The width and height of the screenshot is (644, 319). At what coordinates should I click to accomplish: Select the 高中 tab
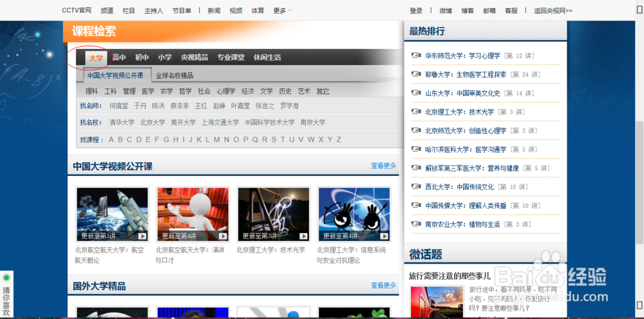coord(119,57)
